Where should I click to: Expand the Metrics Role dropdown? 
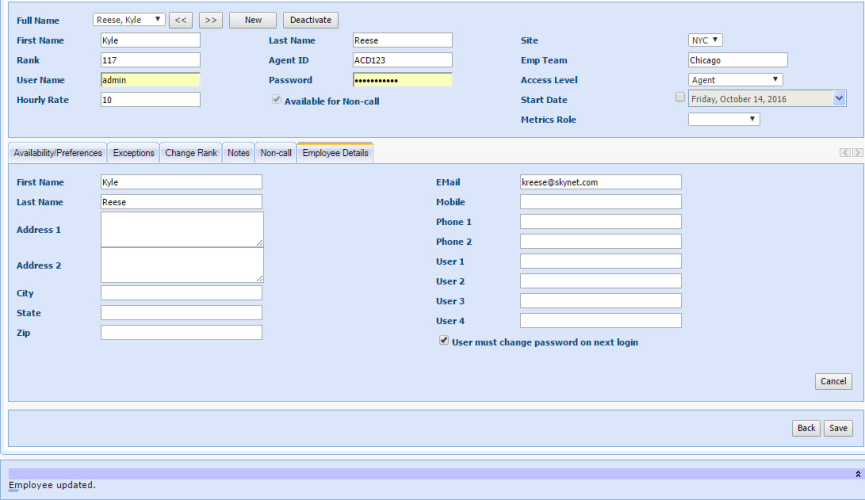tap(724, 120)
